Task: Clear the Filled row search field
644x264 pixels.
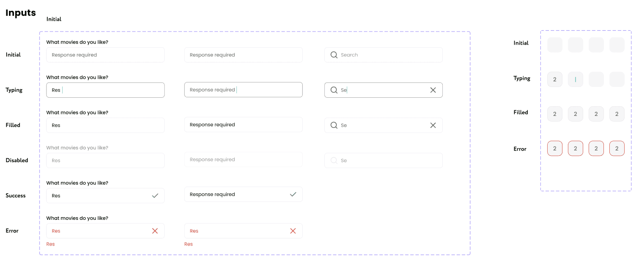Action: click(x=433, y=125)
